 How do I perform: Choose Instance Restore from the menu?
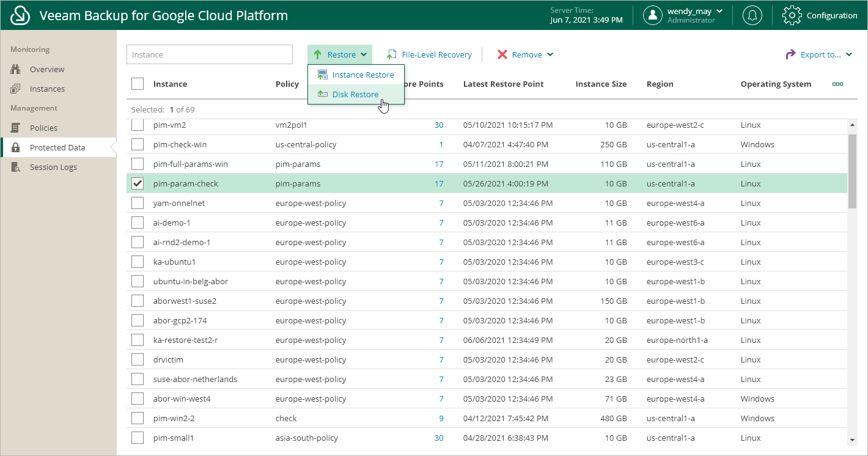click(x=356, y=75)
